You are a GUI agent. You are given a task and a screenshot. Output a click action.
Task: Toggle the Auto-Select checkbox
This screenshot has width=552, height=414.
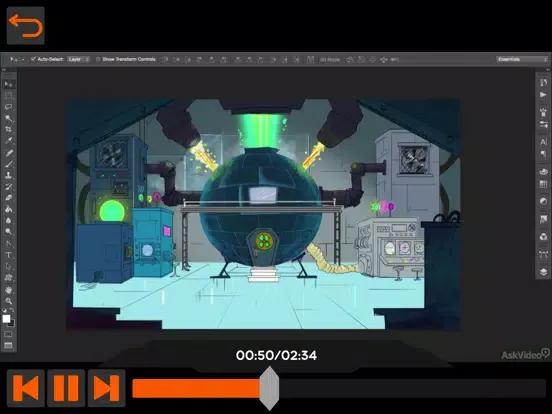33,59
